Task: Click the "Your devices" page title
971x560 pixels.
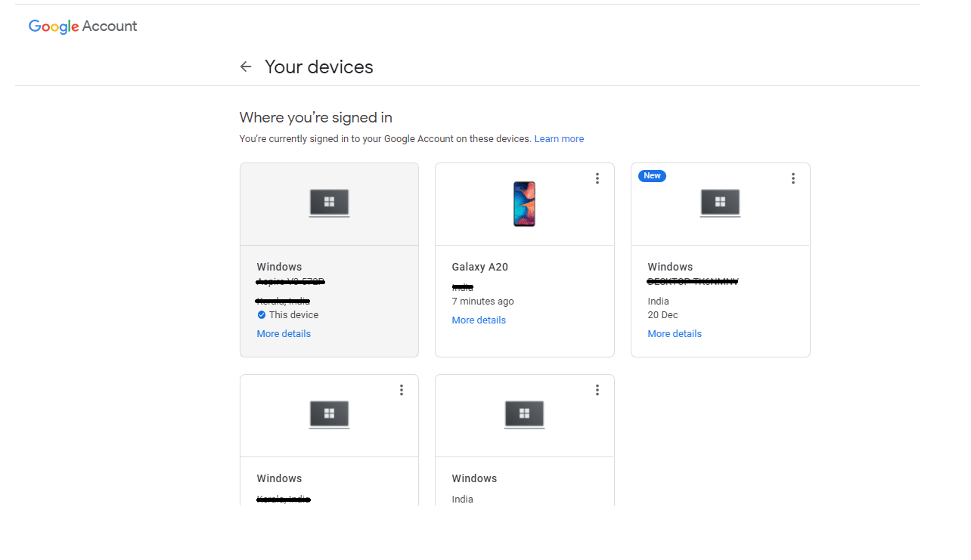Action: pyautogui.click(x=319, y=67)
